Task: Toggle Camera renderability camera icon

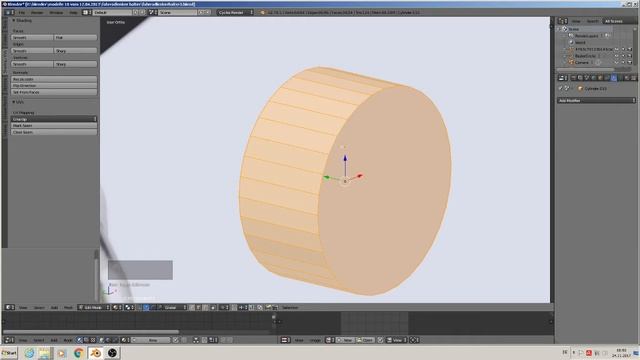Action: 630,62
